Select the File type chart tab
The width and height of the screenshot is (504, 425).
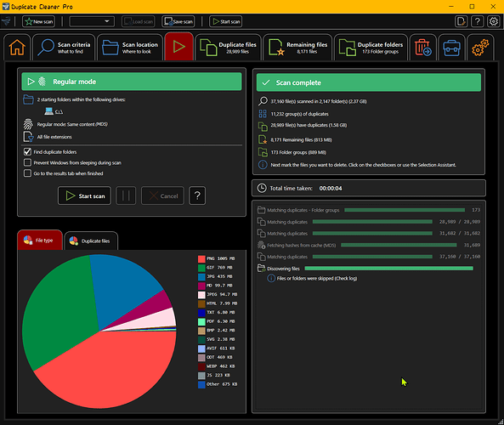[x=40, y=241]
